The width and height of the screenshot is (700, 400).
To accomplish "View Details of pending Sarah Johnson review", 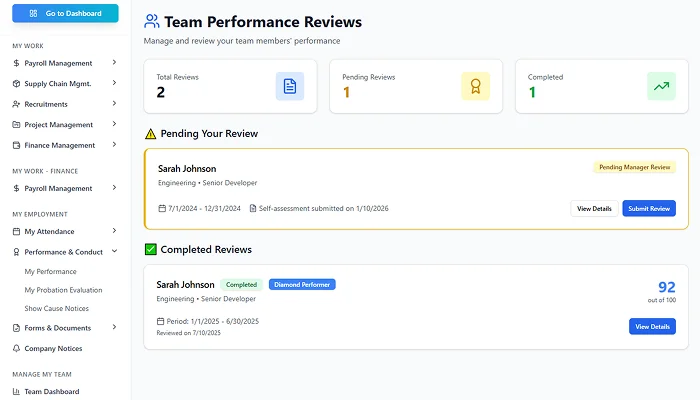I will coord(593,208).
